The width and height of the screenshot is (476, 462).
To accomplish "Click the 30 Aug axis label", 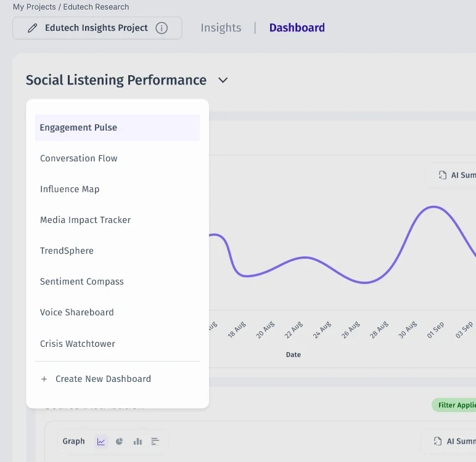I will [407, 330].
